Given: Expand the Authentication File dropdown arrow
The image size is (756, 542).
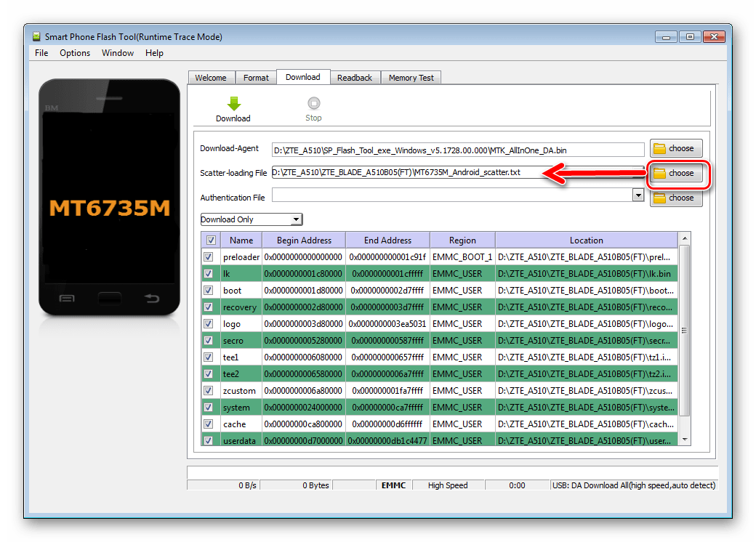Looking at the screenshot, I should tap(638, 195).
